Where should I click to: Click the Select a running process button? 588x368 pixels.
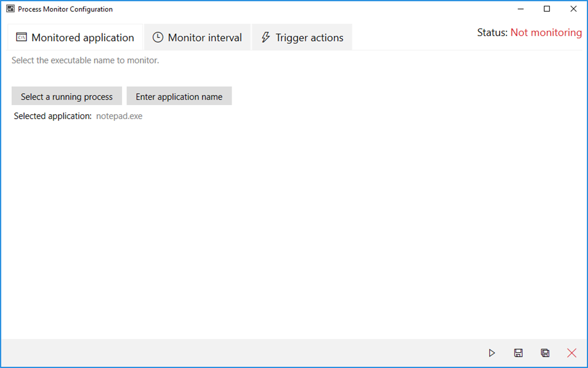click(x=66, y=96)
